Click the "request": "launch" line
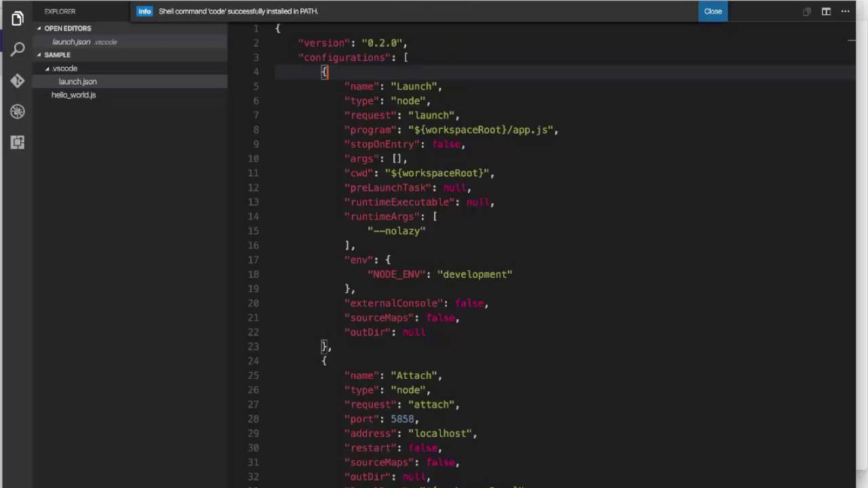868x488 pixels. click(402, 115)
